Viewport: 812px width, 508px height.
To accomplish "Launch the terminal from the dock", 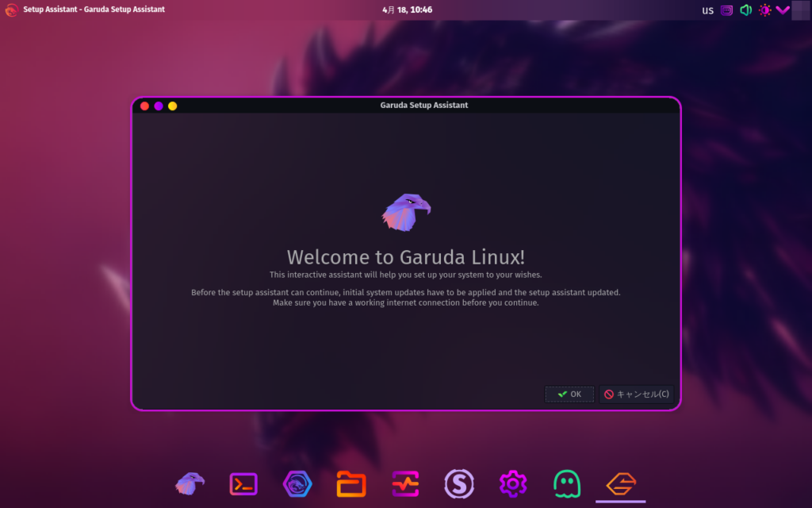I will (243, 483).
